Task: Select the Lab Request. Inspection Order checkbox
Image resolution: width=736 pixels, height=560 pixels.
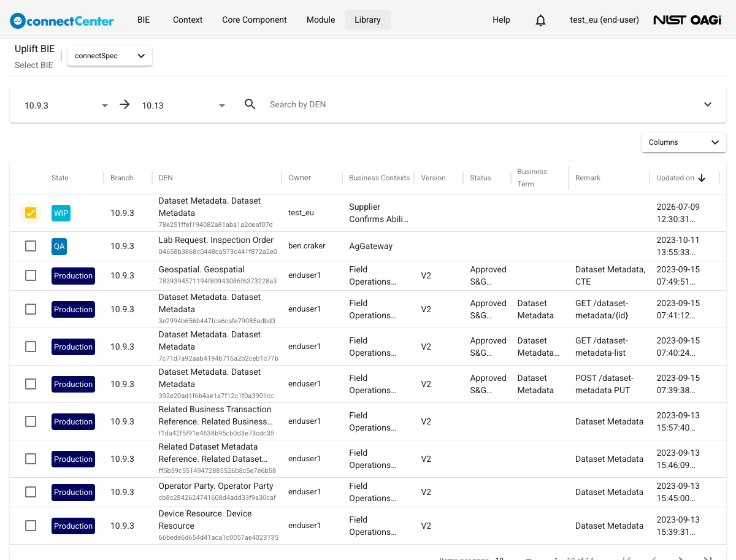Action: pyautogui.click(x=31, y=246)
